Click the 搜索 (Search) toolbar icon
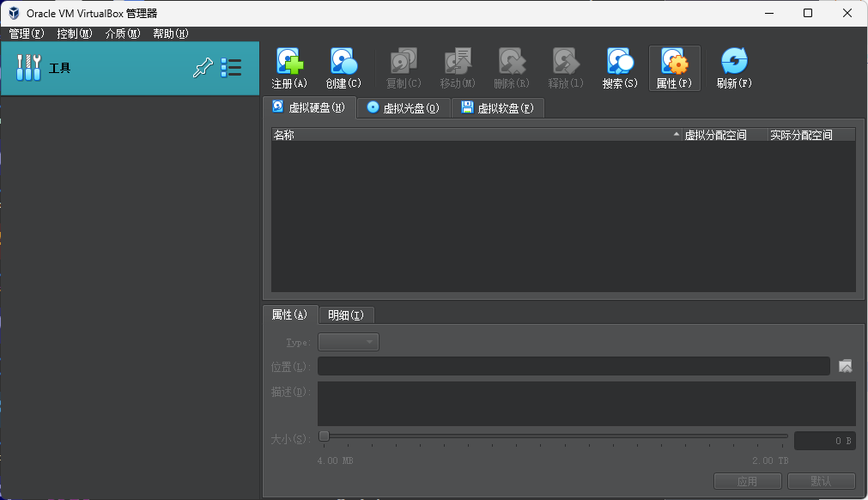Screen dimensions: 868x500 (x=620, y=69)
